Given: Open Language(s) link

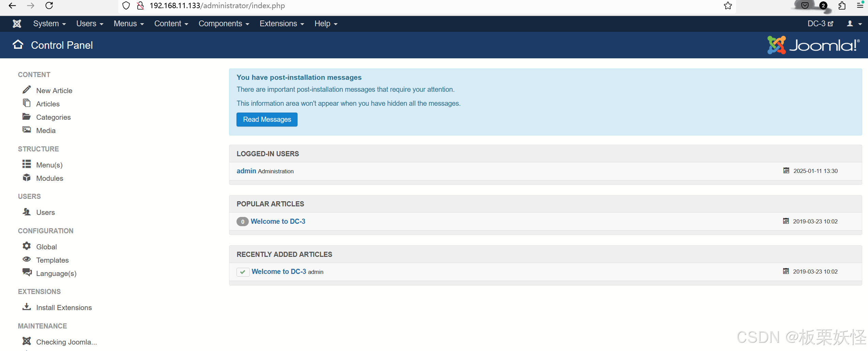Looking at the screenshot, I should [x=56, y=274].
